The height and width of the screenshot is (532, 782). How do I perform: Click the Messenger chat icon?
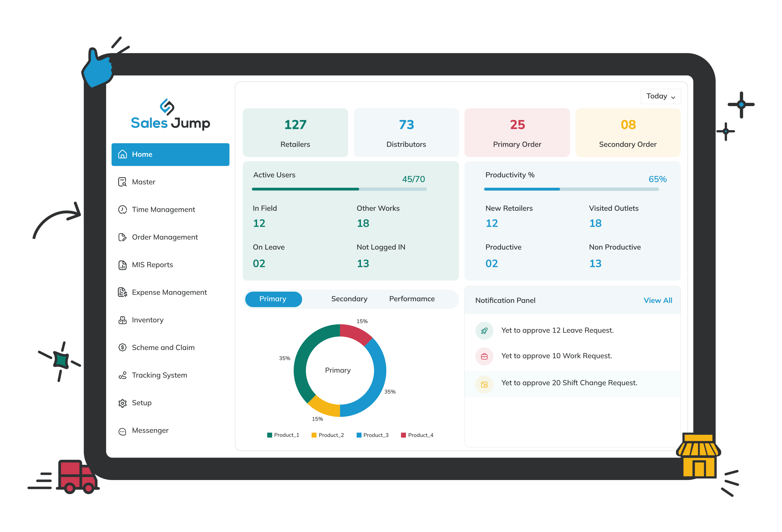tap(123, 431)
